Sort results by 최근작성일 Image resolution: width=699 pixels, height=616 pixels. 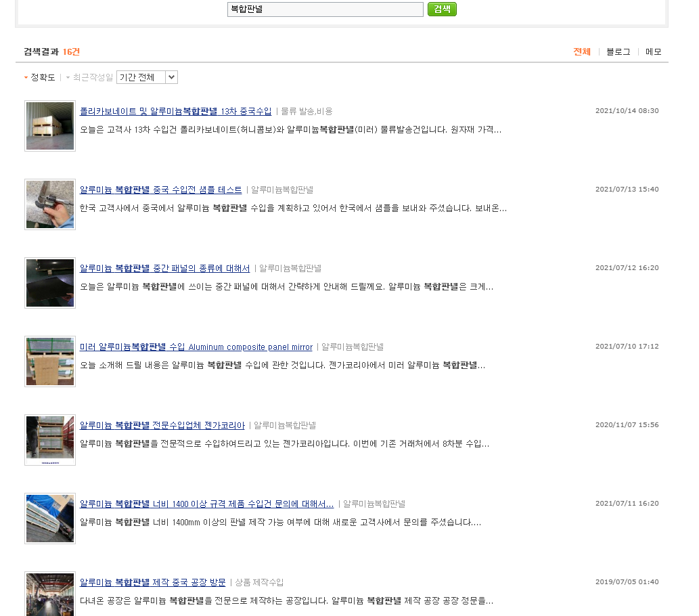[x=93, y=78]
